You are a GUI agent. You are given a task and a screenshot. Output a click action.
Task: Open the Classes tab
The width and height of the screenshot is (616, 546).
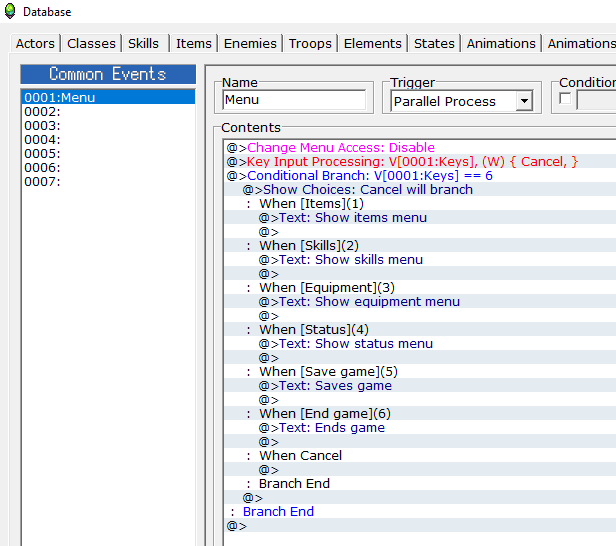[x=91, y=44]
